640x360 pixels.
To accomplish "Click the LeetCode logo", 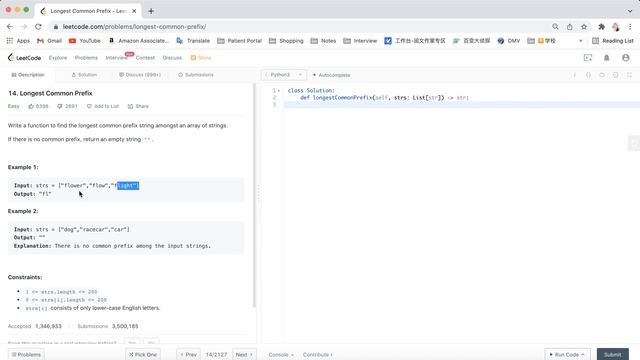I will tap(24, 58).
